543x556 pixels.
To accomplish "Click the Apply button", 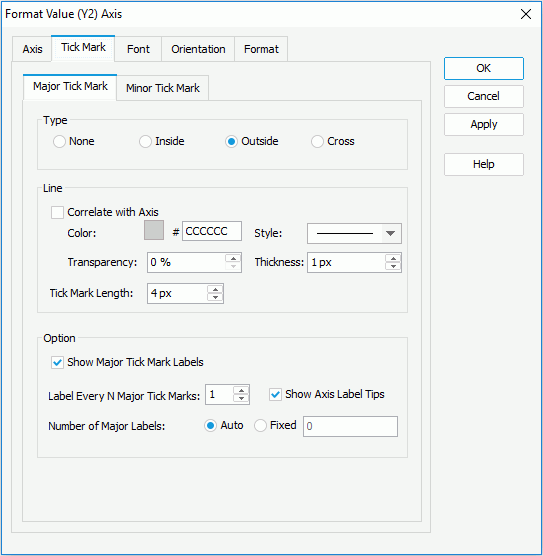I will [484, 124].
